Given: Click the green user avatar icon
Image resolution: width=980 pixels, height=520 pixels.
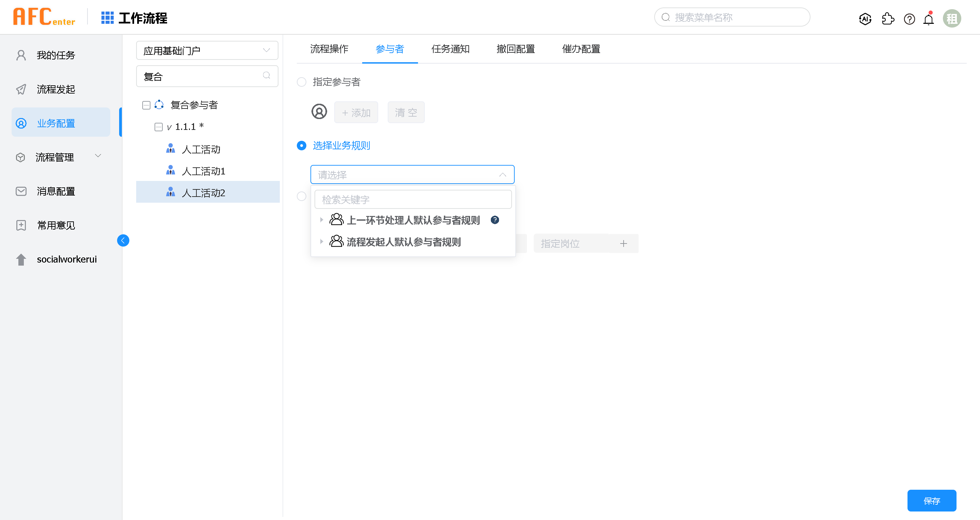Looking at the screenshot, I should pyautogui.click(x=952, y=18).
